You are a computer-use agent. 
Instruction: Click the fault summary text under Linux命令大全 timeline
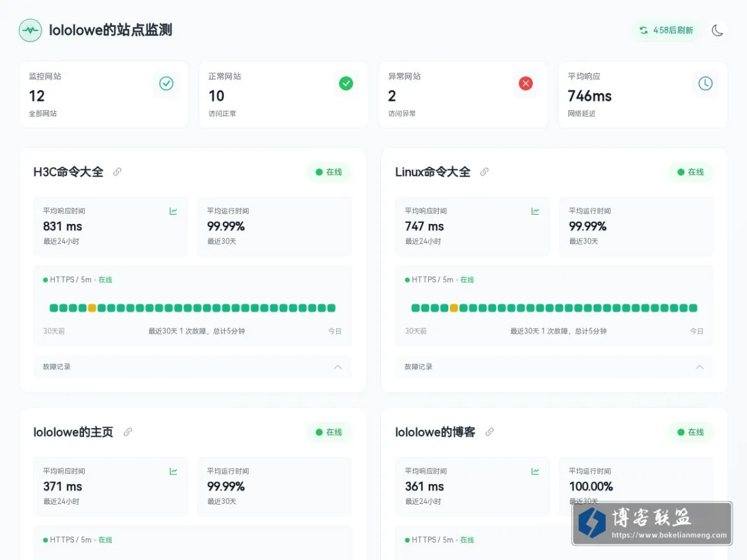click(558, 331)
